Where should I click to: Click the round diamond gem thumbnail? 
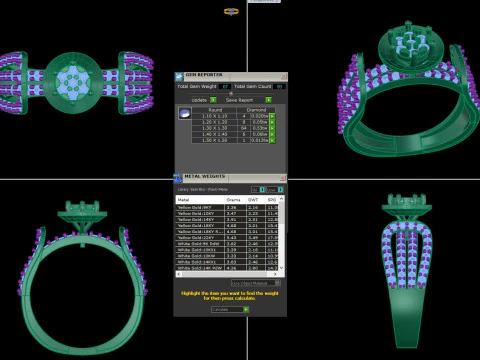coord(185,113)
